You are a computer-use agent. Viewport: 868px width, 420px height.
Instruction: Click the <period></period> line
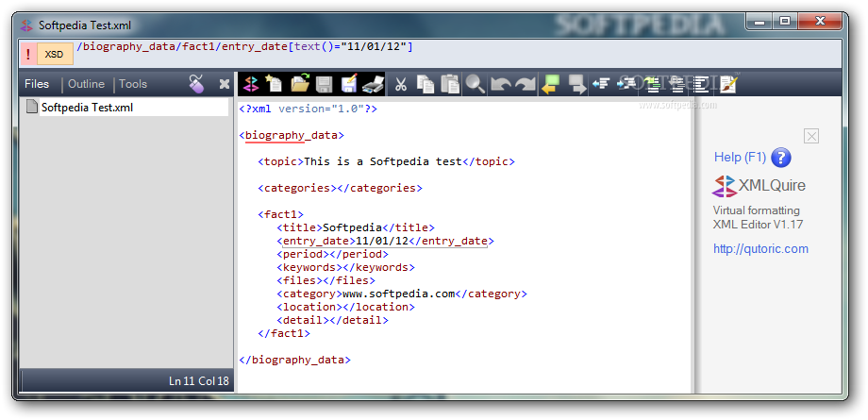tap(332, 254)
